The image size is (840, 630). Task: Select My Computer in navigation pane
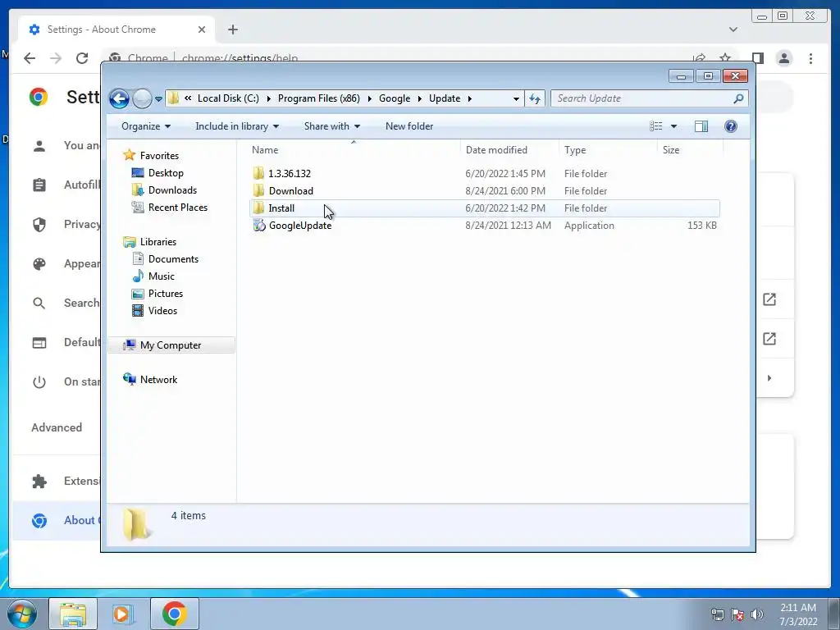coord(171,345)
